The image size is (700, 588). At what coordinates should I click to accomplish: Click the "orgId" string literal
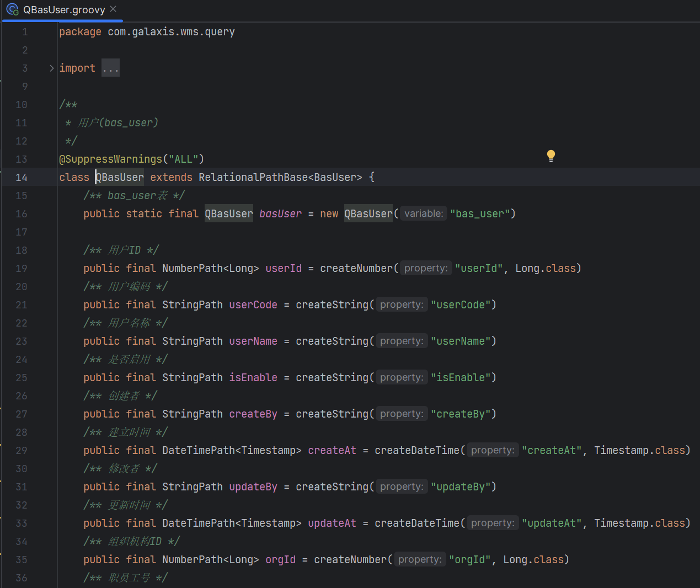click(x=469, y=559)
